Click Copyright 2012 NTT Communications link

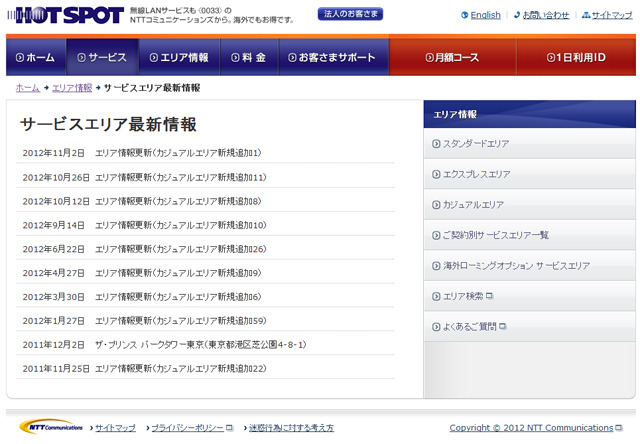point(531,428)
